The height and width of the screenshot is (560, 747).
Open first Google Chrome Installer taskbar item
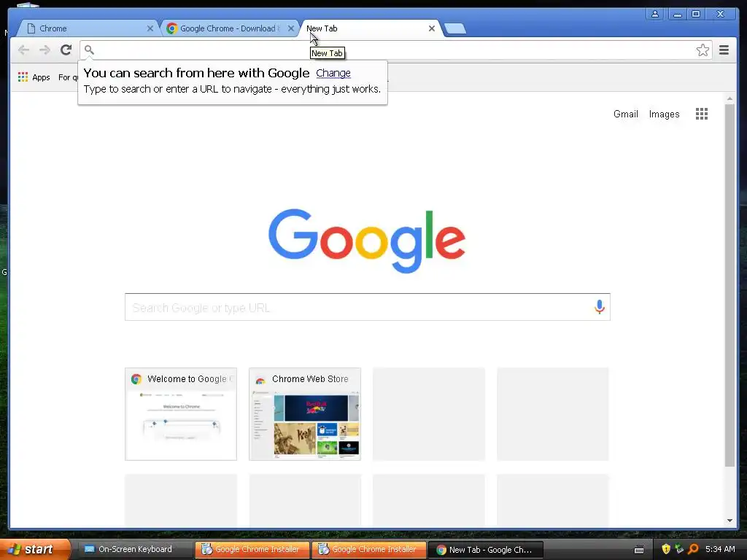(252, 550)
